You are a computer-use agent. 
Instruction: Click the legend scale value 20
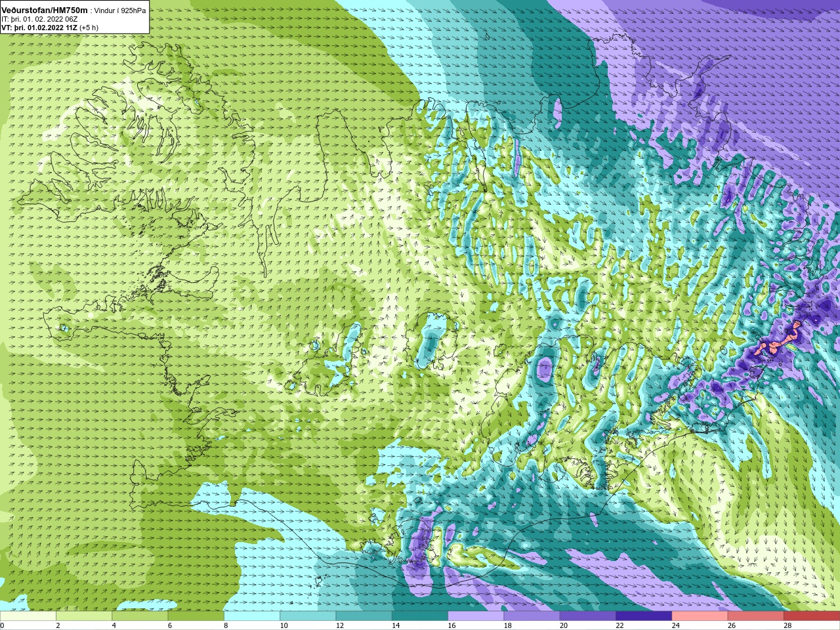click(564, 625)
